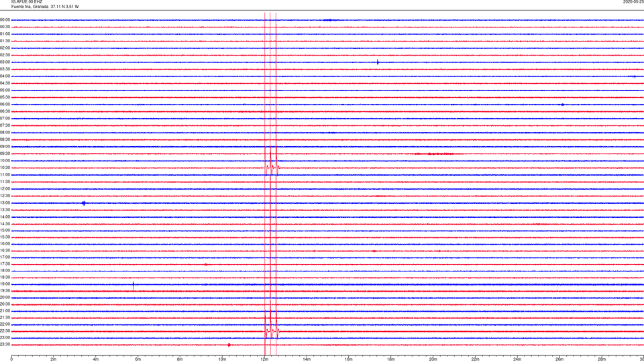This screenshot has width=644, height=362.
Task: Pick the 15:00 time label
Action: tap(5, 231)
